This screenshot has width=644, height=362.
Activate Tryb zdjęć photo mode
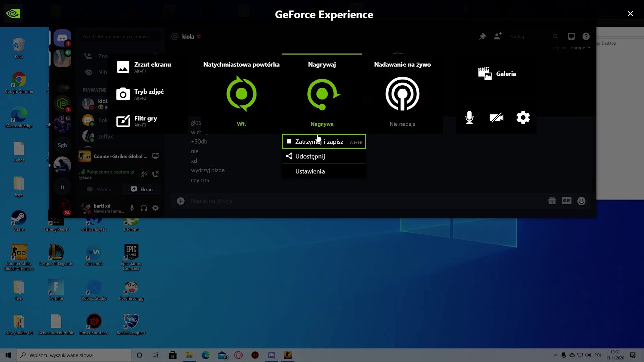click(x=140, y=94)
